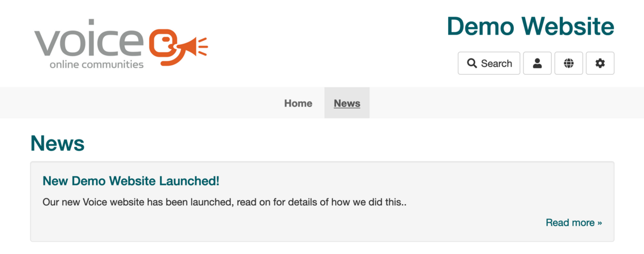The width and height of the screenshot is (644, 254).
Task: Click the article summary text
Action: [x=224, y=202]
